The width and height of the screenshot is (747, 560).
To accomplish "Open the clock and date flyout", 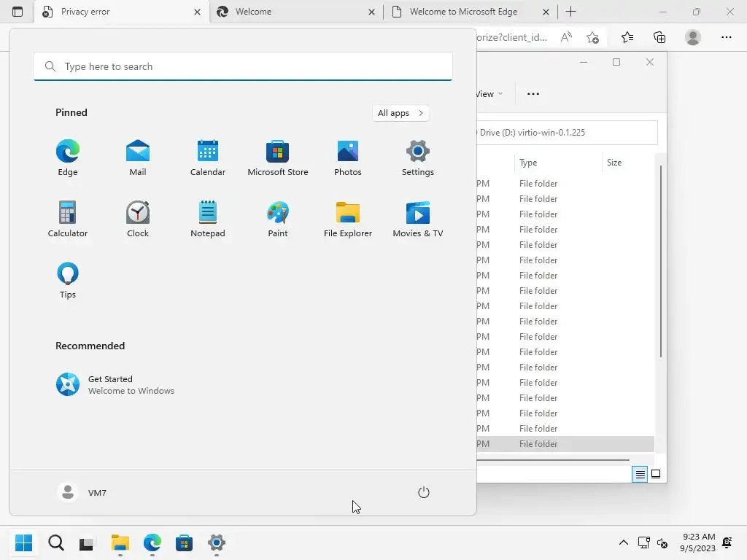I will (697, 542).
